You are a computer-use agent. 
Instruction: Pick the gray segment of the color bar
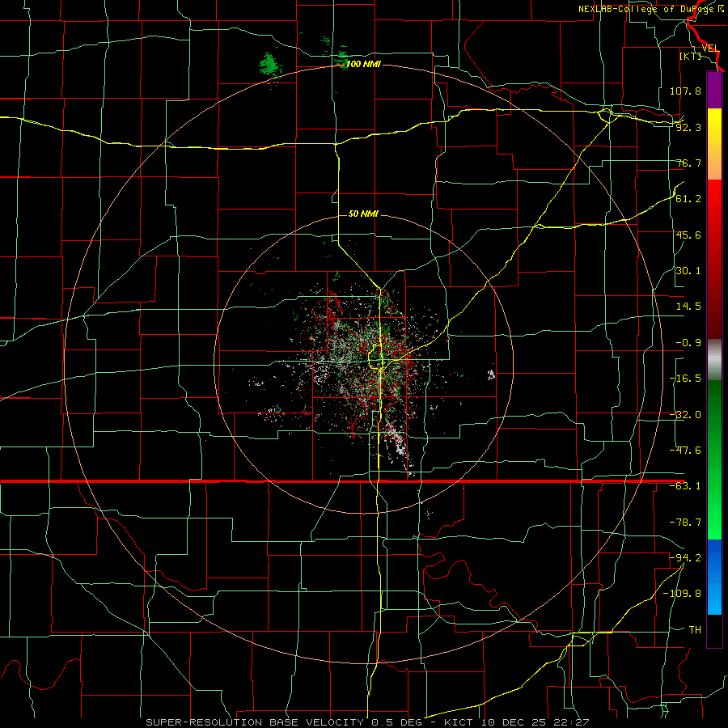click(714, 360)
